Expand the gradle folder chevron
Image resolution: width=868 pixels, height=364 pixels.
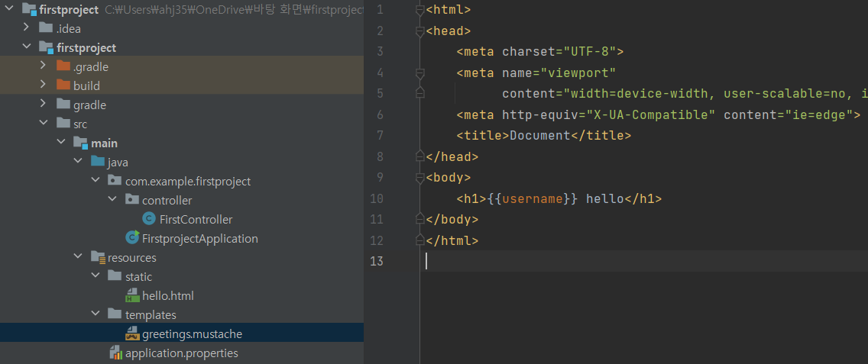point(44,105)
